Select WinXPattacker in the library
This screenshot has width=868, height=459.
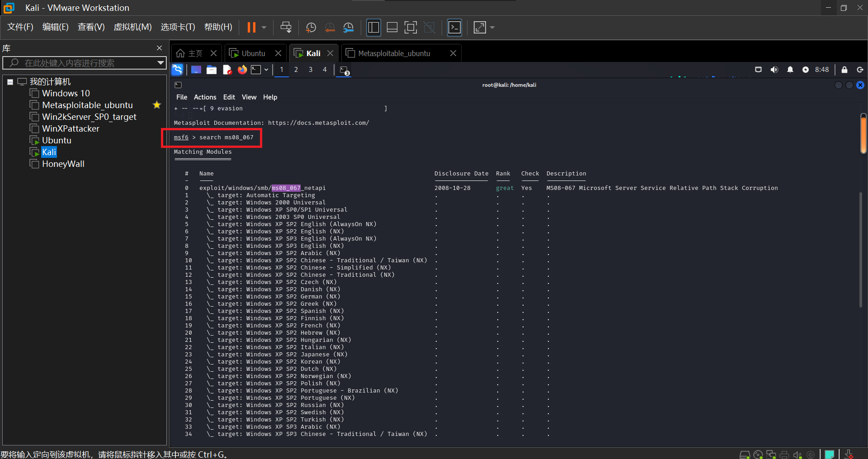coord(71,128)
